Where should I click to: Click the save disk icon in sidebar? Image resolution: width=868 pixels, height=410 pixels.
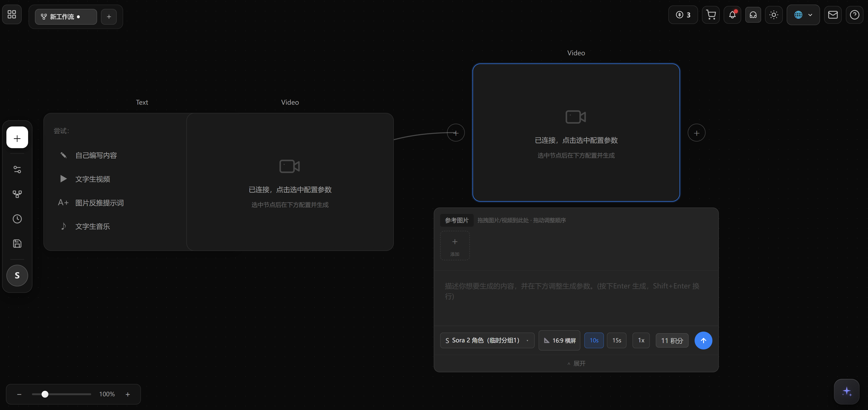click(x=17, y=243)
